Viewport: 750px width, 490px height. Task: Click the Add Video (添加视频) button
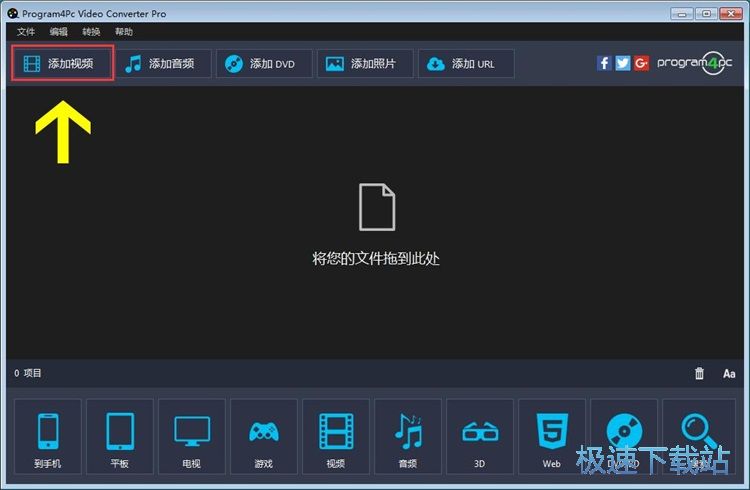[x=63, y=64]
